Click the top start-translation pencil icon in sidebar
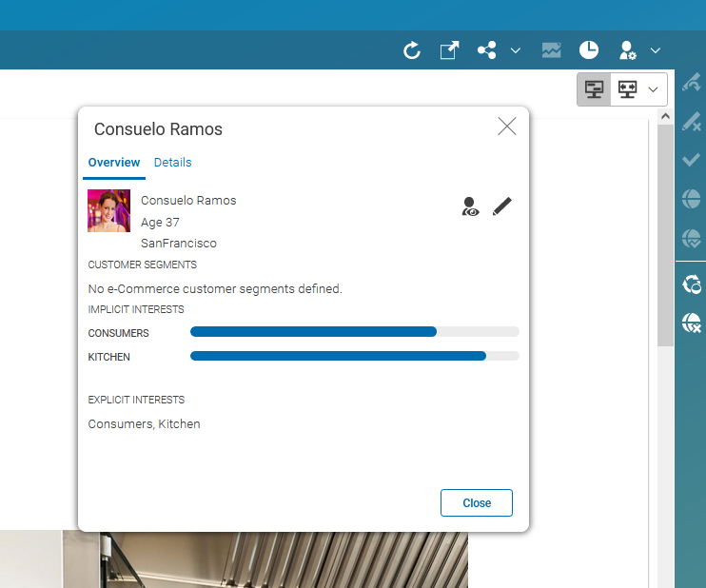 (x=691, y=82)
